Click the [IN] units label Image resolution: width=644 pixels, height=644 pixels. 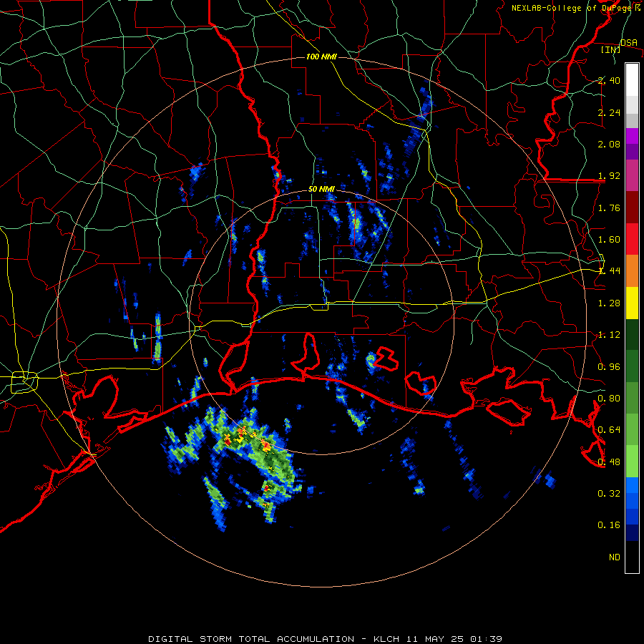[611, 49]
